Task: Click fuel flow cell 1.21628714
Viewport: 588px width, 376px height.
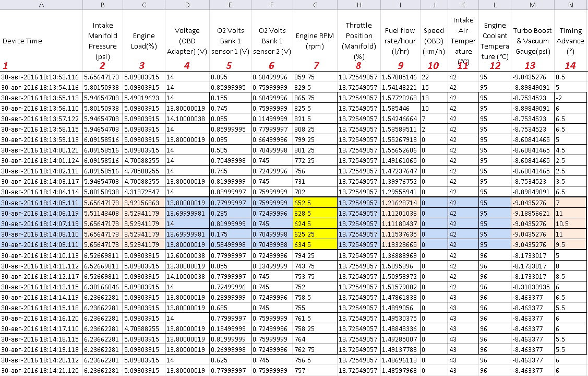Action: [400, 203]
